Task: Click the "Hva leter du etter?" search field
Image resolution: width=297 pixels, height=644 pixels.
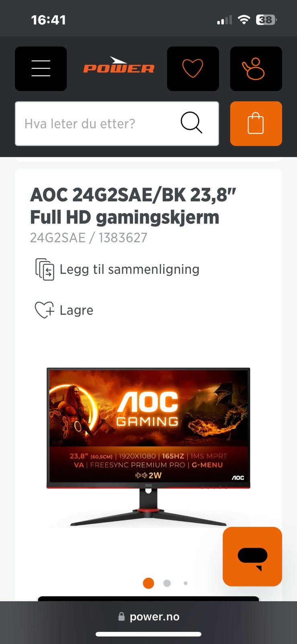Action: click(117, 124)
